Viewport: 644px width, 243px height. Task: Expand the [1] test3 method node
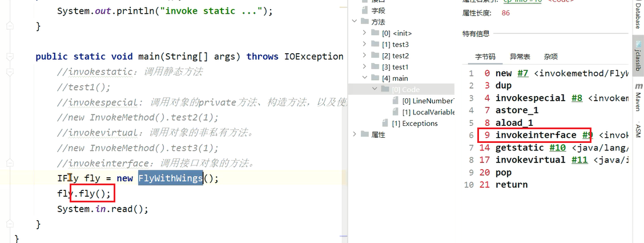tap(364, 44)
